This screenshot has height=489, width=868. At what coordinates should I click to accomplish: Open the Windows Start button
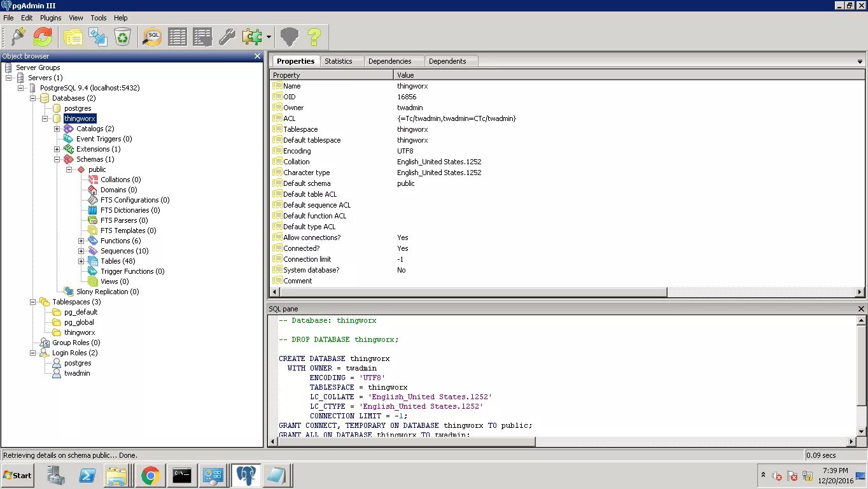(x=18, y=475)
